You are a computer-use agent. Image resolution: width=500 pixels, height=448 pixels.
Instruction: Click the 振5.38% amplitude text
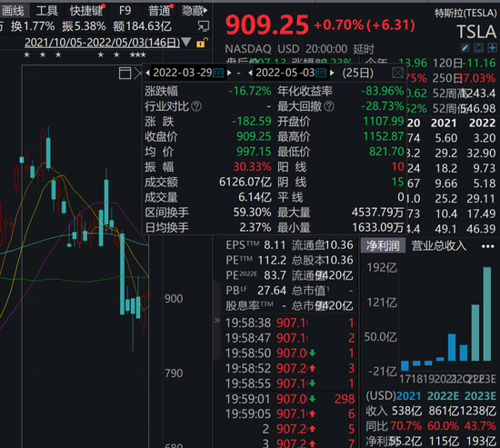tap(84, 26)
